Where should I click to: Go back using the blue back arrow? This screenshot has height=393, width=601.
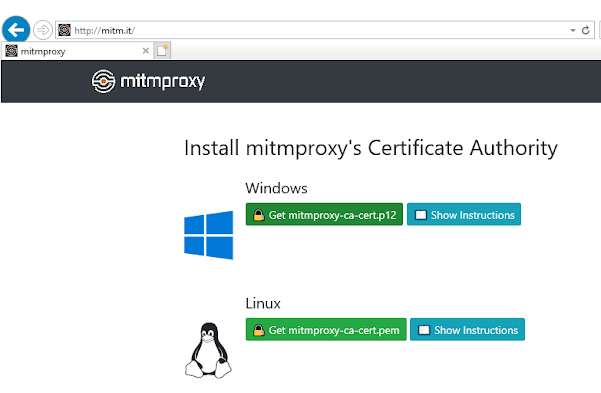tap(16, 30)
